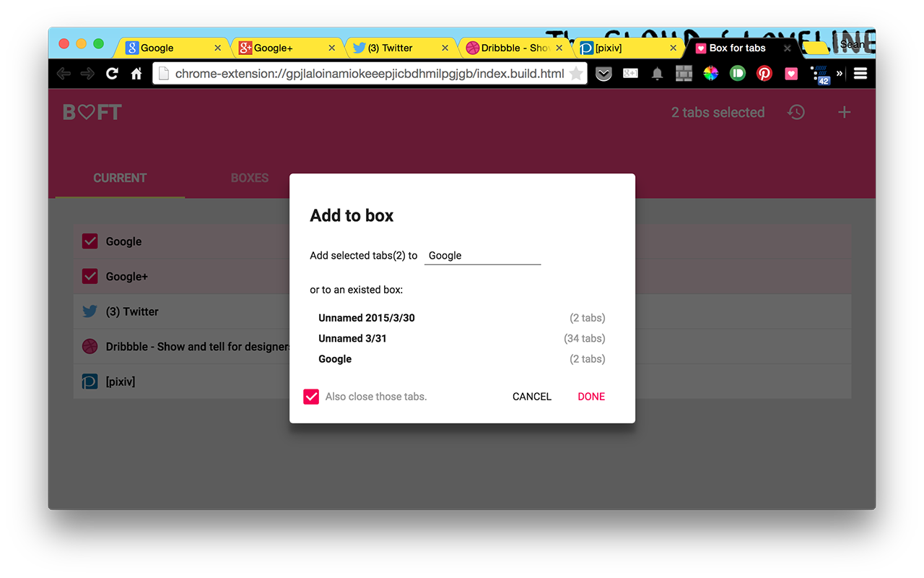
Task: Click the (34 tabs) count label
Action: (584, 338)
